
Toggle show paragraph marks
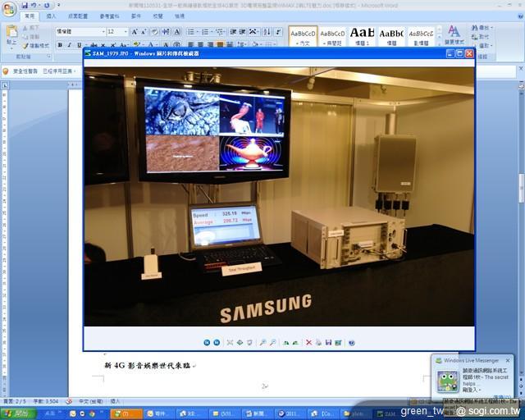click(278, 32)
